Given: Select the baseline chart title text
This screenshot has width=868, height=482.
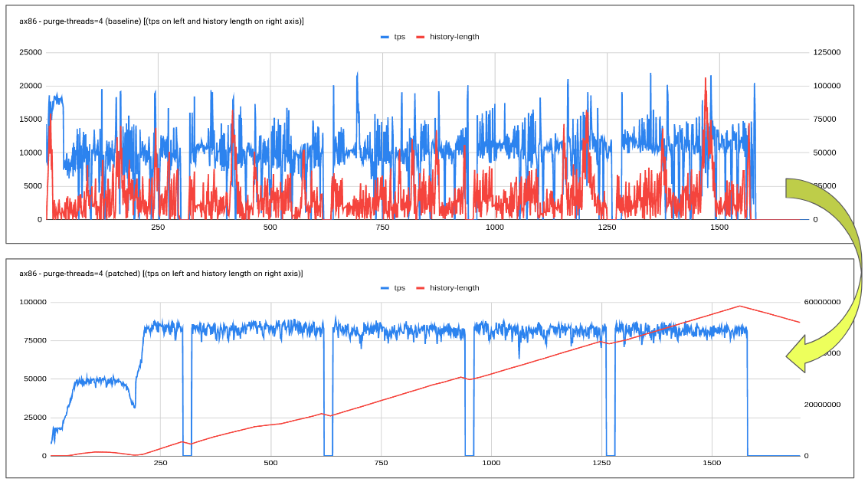Looking at the screenshot, I should (x=162, y=21).
